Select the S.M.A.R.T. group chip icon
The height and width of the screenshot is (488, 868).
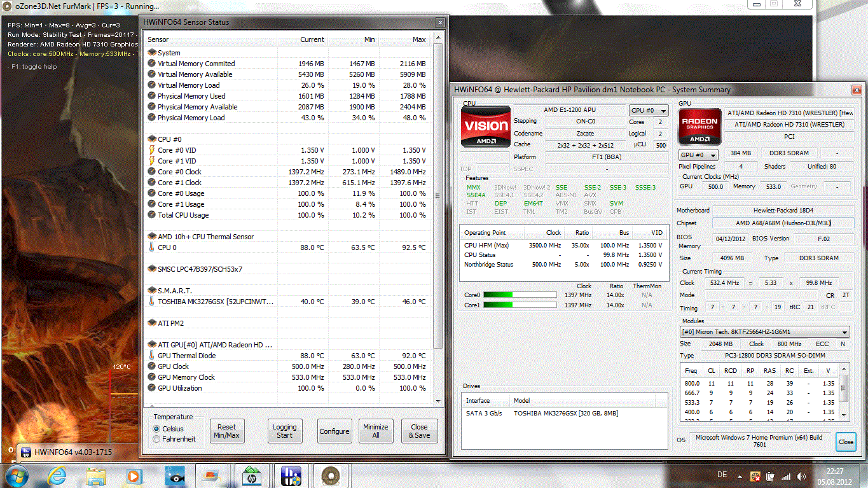151,291
